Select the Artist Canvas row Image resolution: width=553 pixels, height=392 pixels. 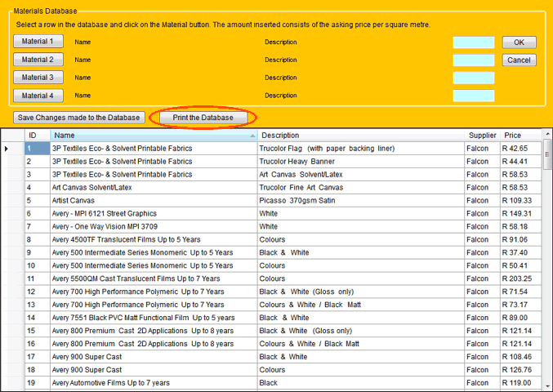tap(154, 200)
